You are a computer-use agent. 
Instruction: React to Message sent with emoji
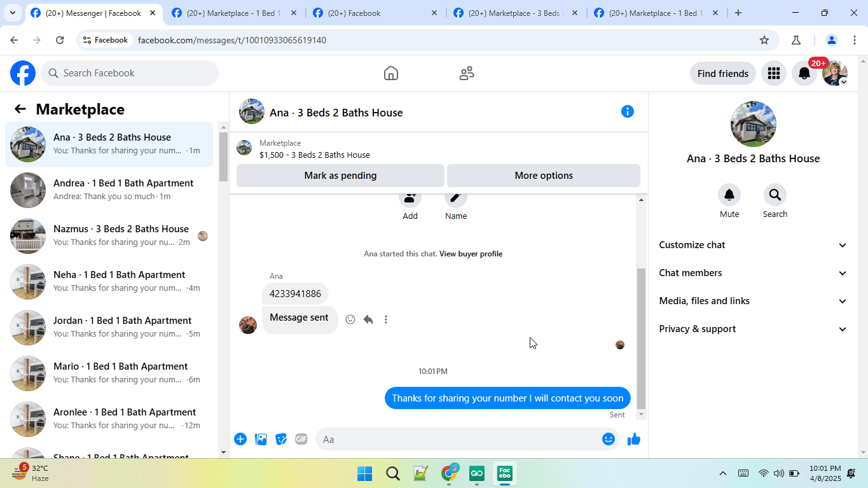coord(350,319)
